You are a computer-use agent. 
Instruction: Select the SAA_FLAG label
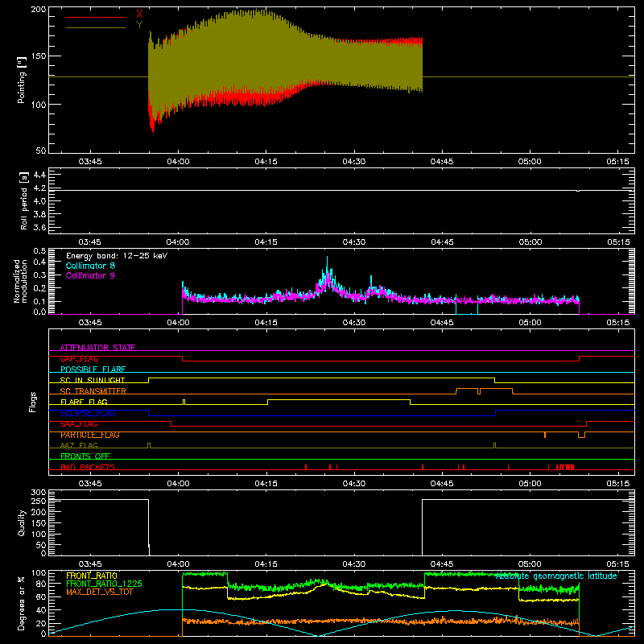(79, 424)
